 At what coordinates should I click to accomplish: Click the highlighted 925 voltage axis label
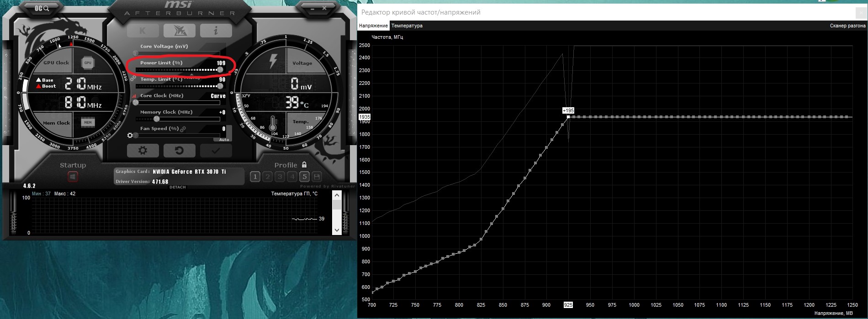[568, 304]
